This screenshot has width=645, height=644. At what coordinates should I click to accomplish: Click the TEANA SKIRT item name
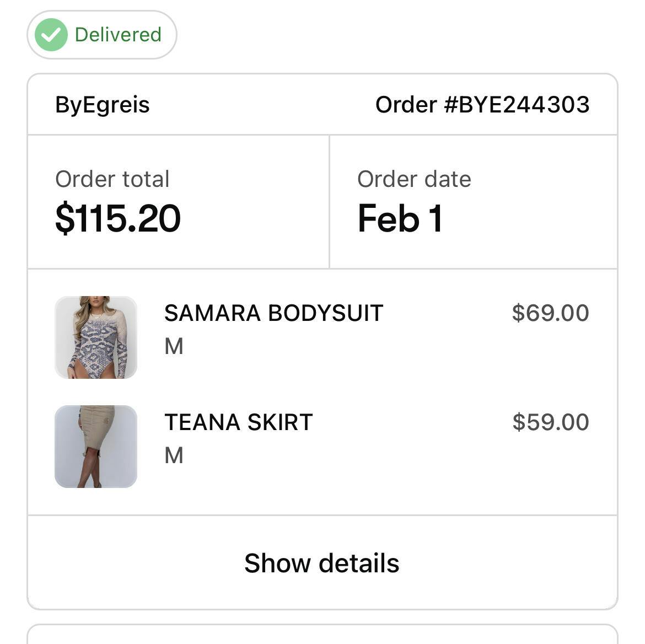pos(238,422)
